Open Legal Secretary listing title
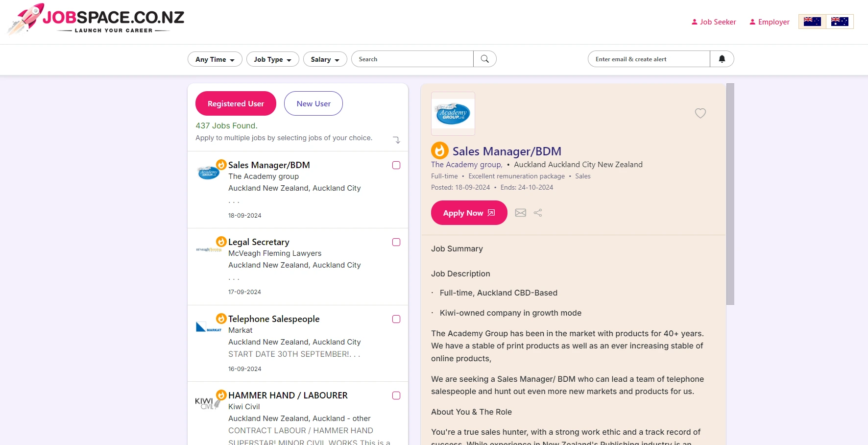Image resolution: width=868 pixels, height=445 pixels. [259, 242]
